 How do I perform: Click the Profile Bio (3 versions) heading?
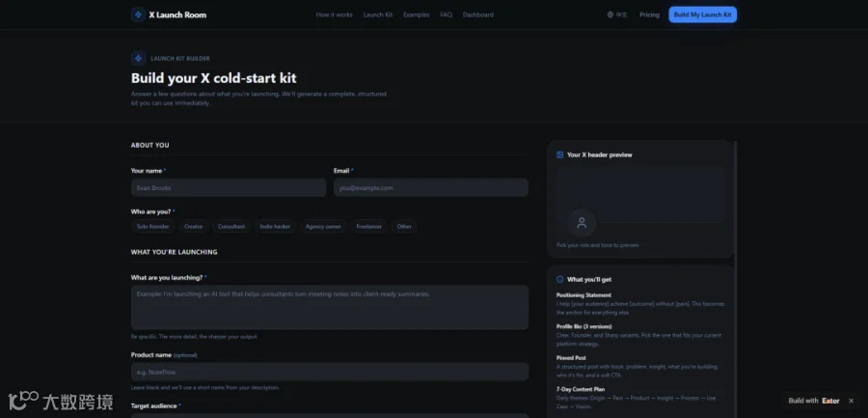point(584,326)
